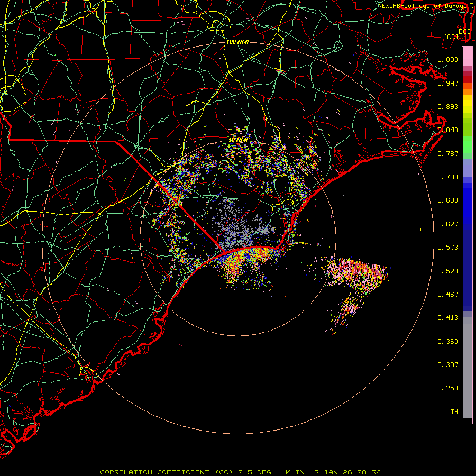Click the KLTX radar site identifier
This screenshot has height=476, width=476.
pyautogui.click(x=296, y=472)
